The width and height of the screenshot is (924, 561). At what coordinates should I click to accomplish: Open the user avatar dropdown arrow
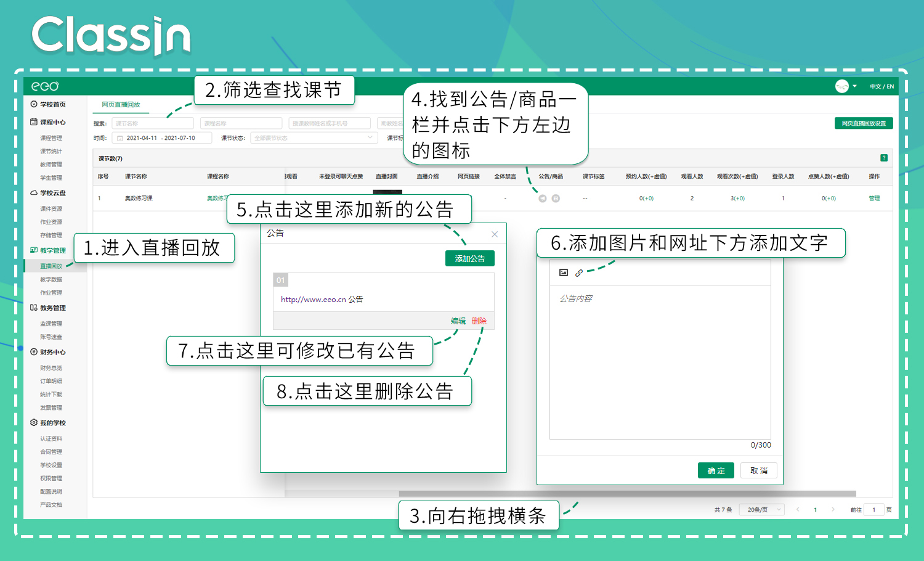click(x=855, y=86)
